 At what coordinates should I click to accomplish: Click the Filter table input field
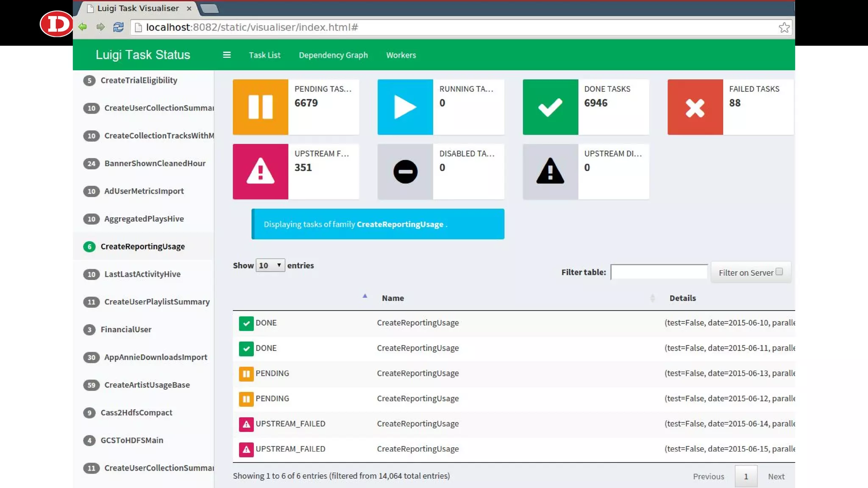click(x=659, y=272)
